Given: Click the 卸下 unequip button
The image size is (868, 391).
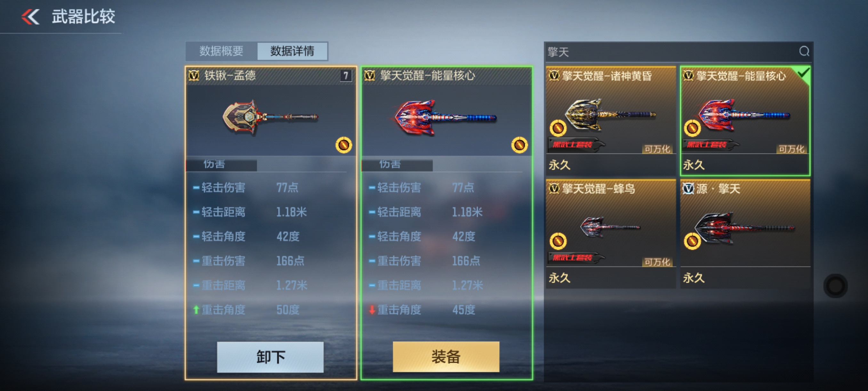Looking at the screenshot, I should click(x=270, y=357).
